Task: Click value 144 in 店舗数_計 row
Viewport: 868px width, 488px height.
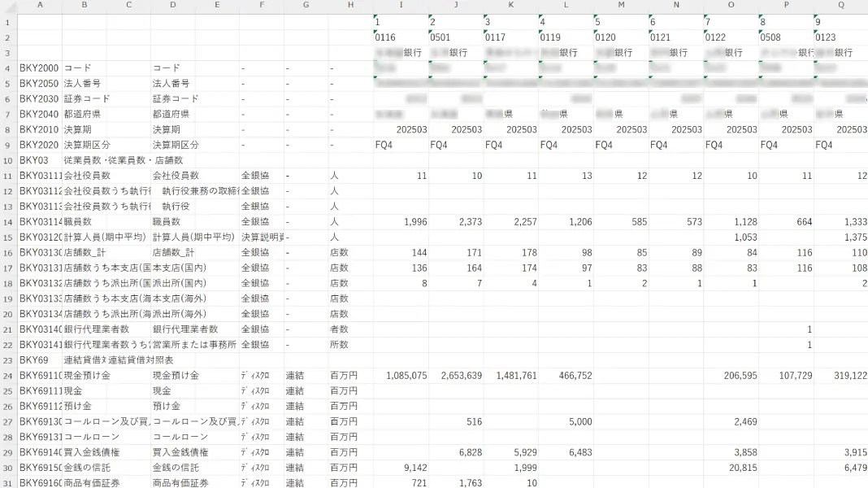Action: pos(419,253)
